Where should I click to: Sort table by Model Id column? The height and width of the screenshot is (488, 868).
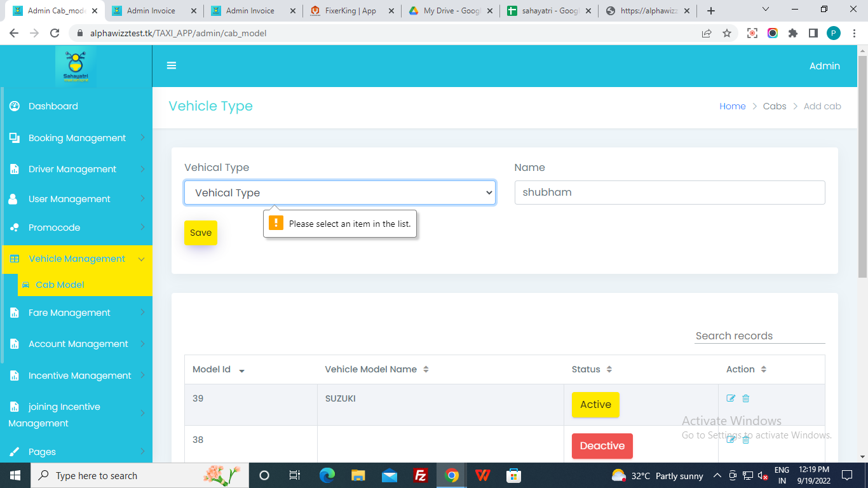pyautogui.click(x=251, y=369)
